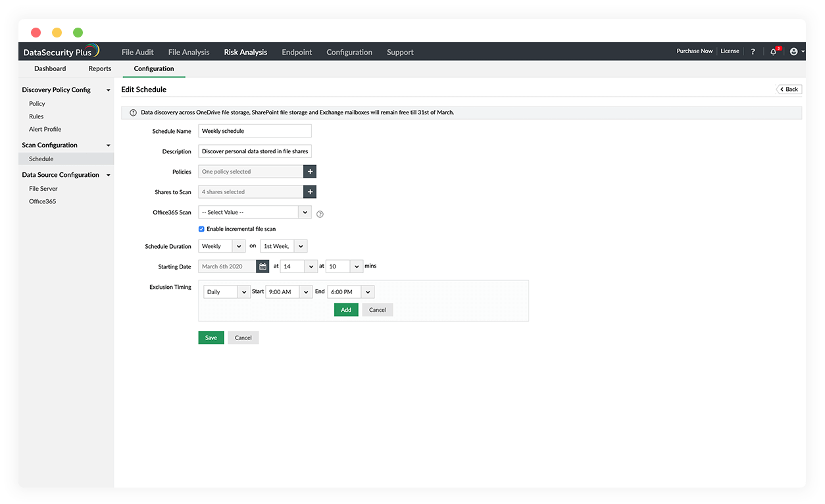Add policies with the plus icon
Image resolution: width=825 pixels, height=504 pixels.
click(310, 171)
